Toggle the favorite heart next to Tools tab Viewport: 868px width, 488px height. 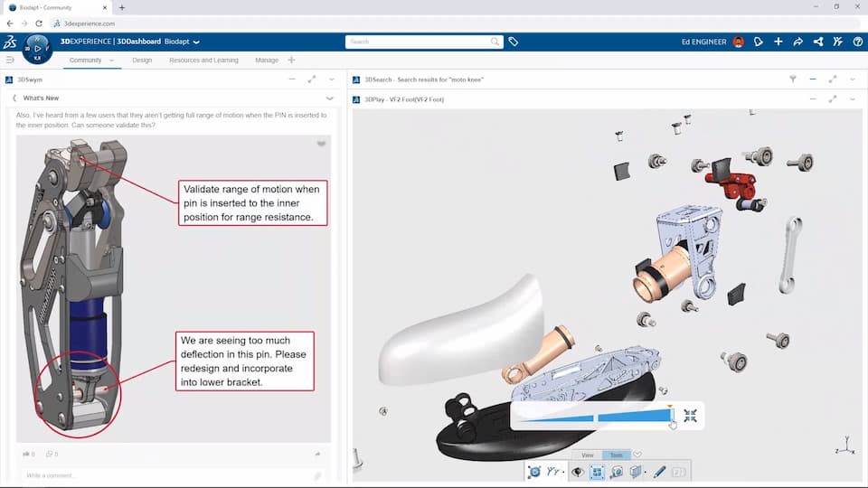pyautogui.click(x=637, y=455)
